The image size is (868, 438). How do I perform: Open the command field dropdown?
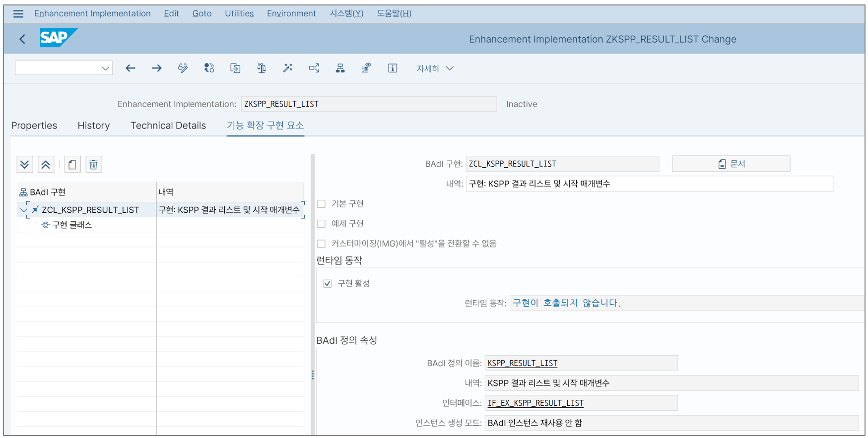pyautogui.click(x=105, y=68)
